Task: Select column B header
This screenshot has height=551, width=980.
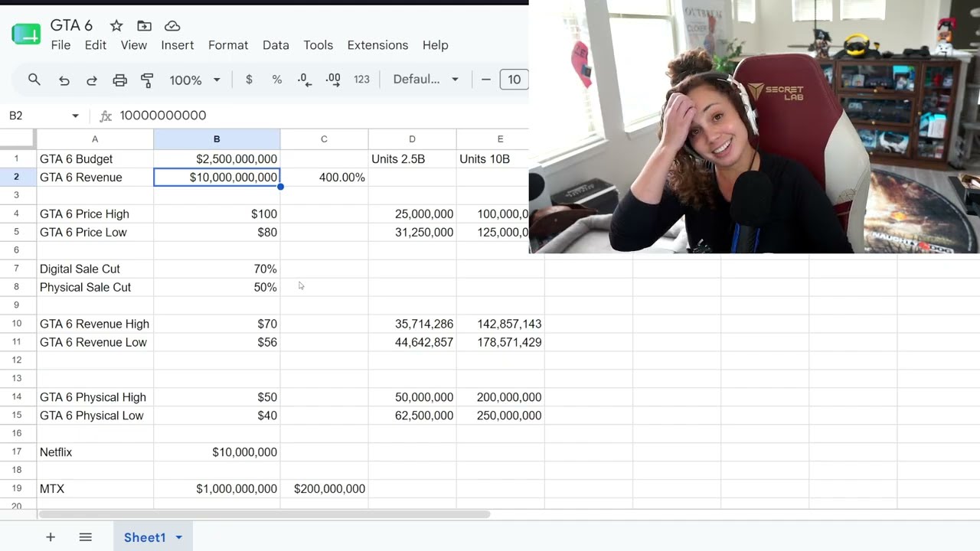Action: 217,139
